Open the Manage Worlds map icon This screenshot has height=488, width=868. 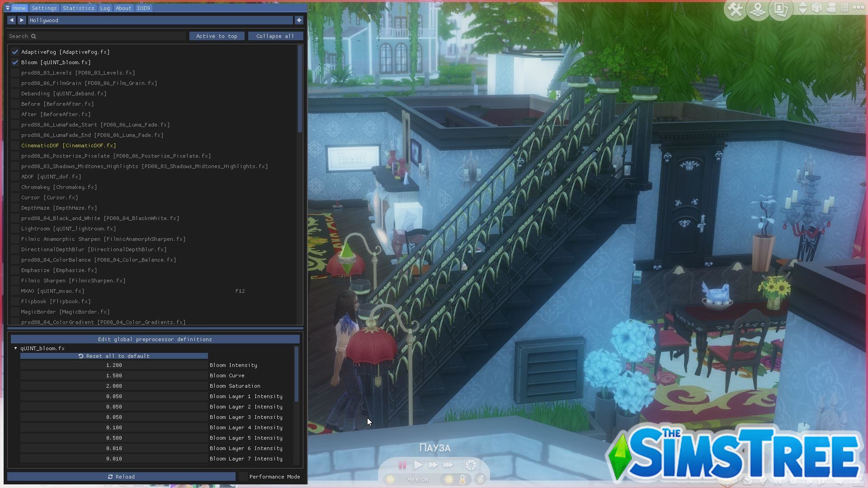758,9
